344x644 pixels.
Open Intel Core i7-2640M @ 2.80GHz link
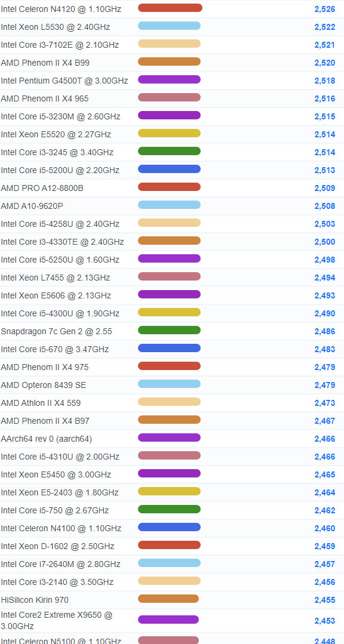pyautogui.click(x=60, y=564)
